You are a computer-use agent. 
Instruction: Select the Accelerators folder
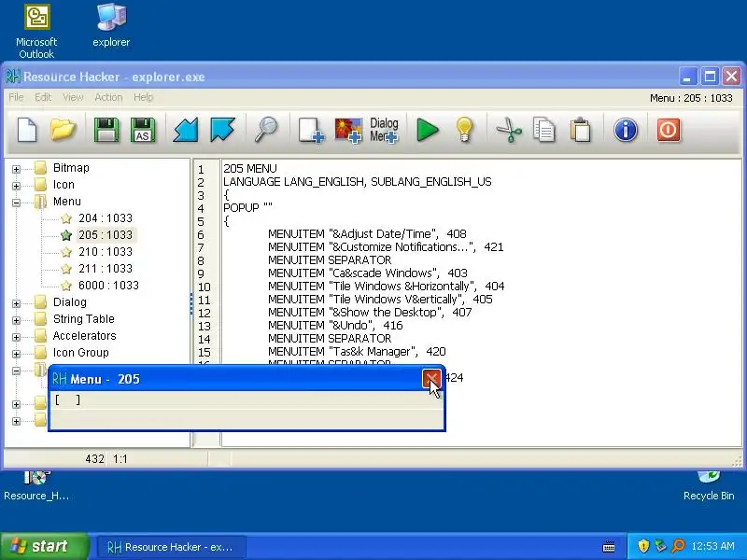pos(84,336)
